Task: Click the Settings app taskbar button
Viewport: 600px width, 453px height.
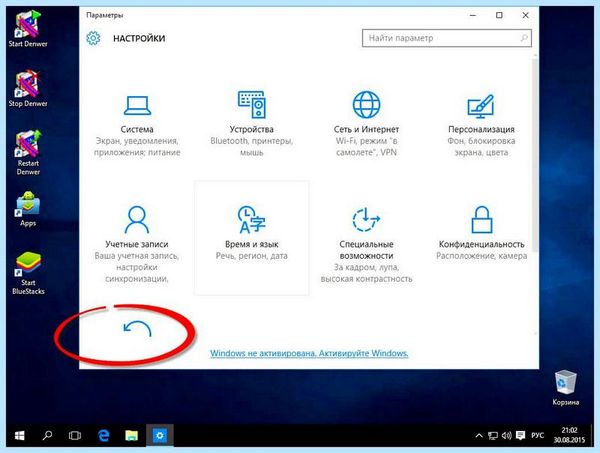Action: tap(160, 435)
